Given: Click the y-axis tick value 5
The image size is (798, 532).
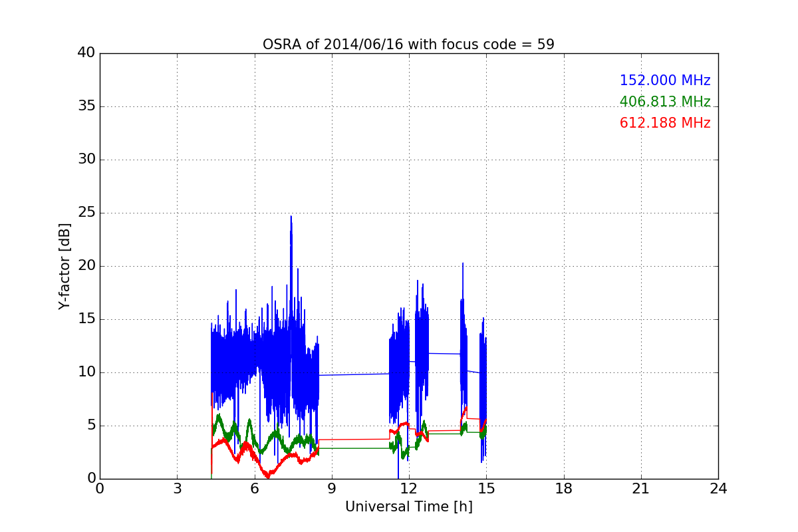Looking at the screenshot, I should point(90,426).
